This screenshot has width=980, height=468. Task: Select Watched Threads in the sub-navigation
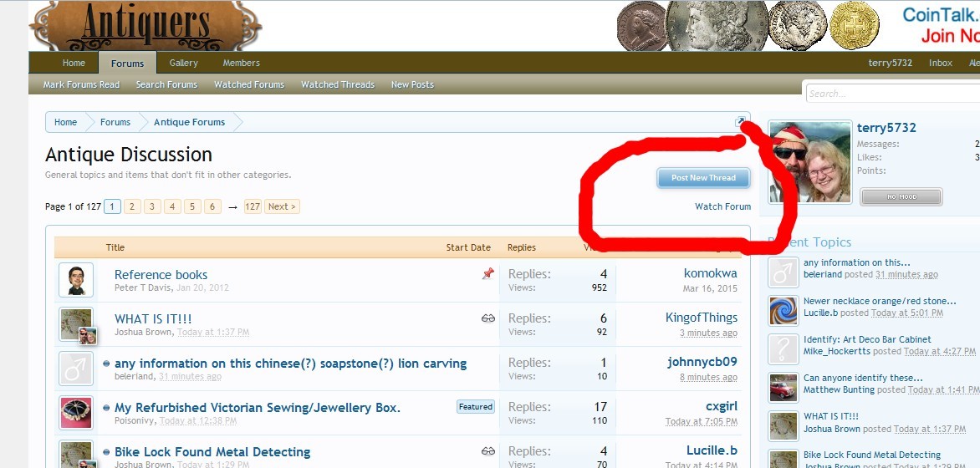coord(338,85)
